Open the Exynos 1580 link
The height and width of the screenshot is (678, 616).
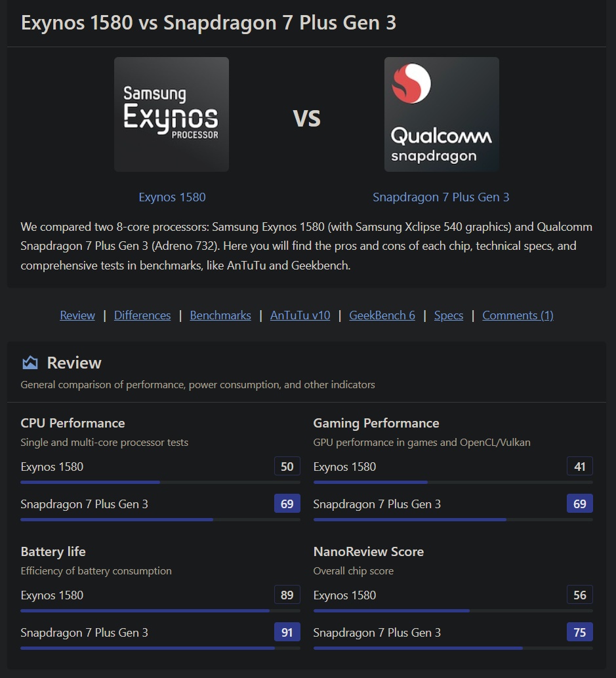click(172, 197)
